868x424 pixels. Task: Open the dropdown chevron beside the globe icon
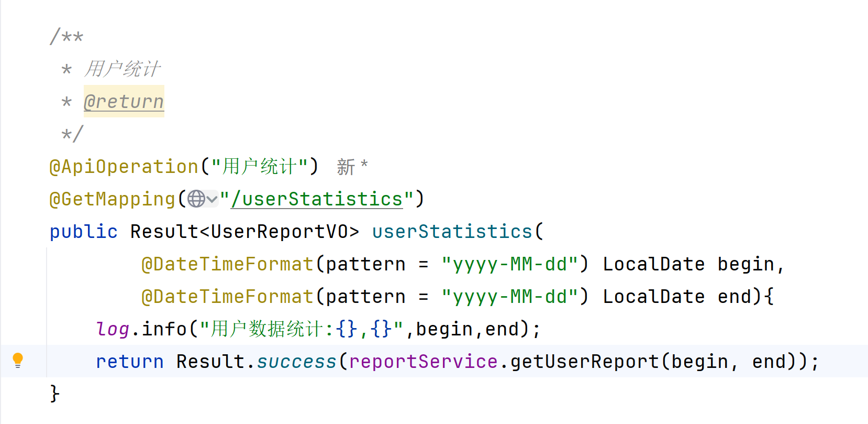(212, 199)
